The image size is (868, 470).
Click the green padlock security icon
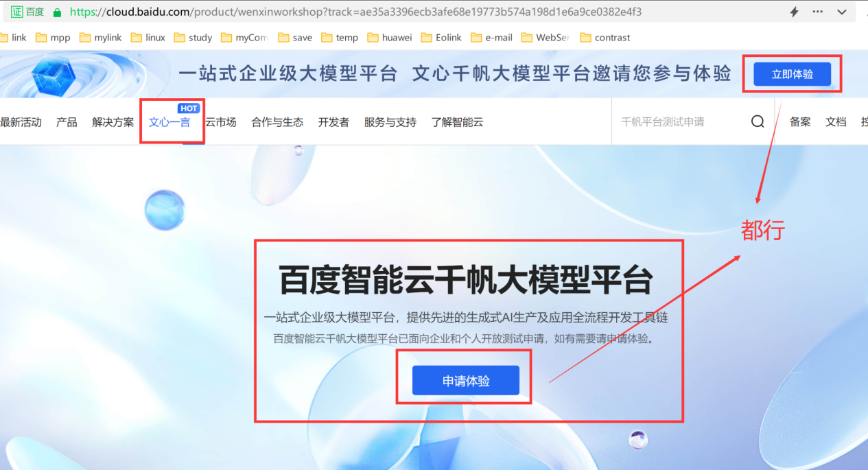[x=57, y=12]
